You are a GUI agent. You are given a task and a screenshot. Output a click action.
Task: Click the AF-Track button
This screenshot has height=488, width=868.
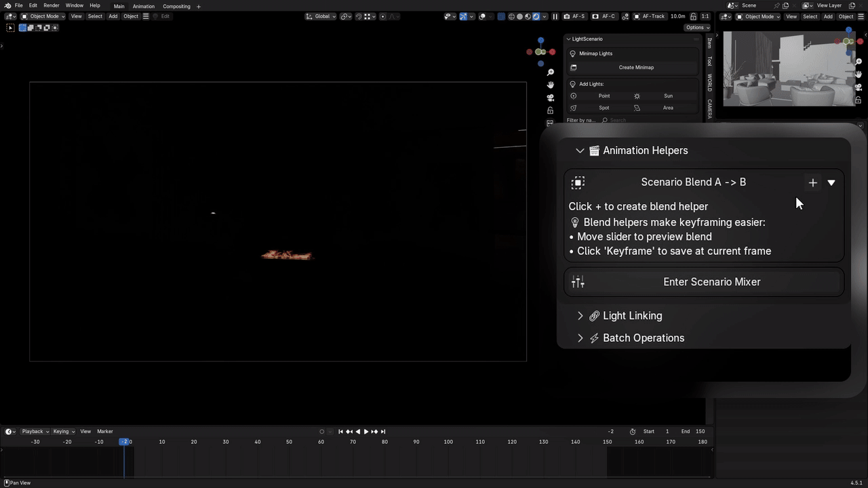650,16
